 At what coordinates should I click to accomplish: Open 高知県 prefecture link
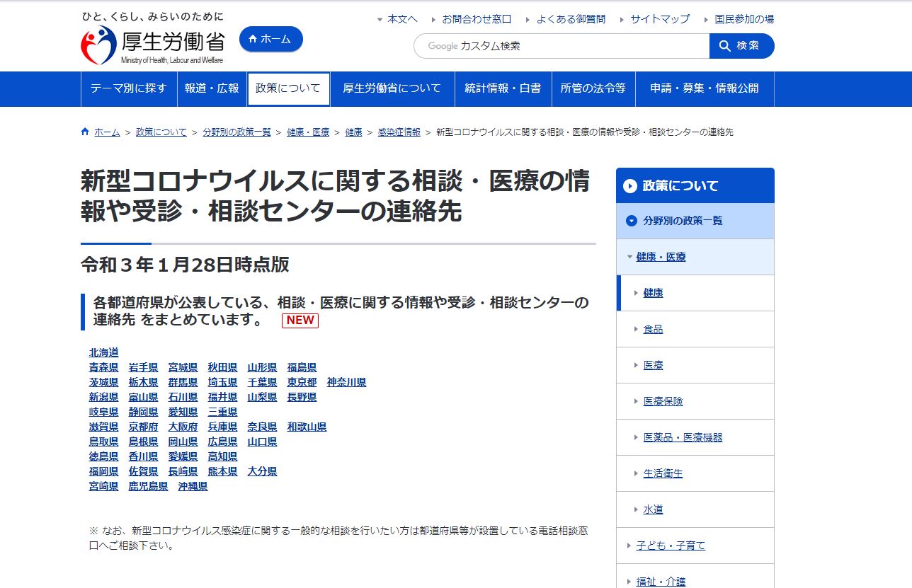click(223, 456)
